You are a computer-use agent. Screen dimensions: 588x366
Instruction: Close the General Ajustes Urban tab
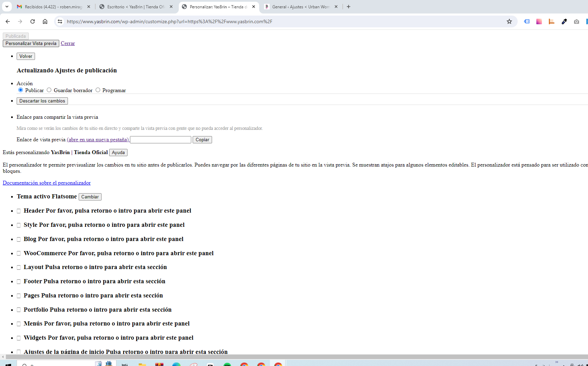click(x=336, y=7)
